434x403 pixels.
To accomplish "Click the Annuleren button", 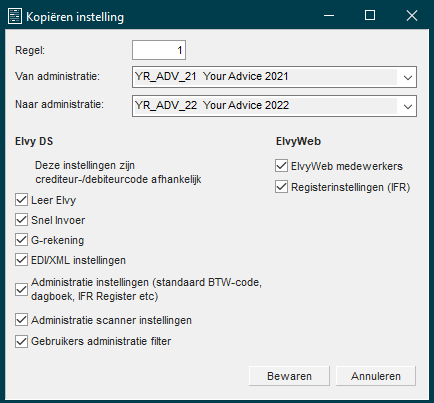I will click(x=376, y=376).
